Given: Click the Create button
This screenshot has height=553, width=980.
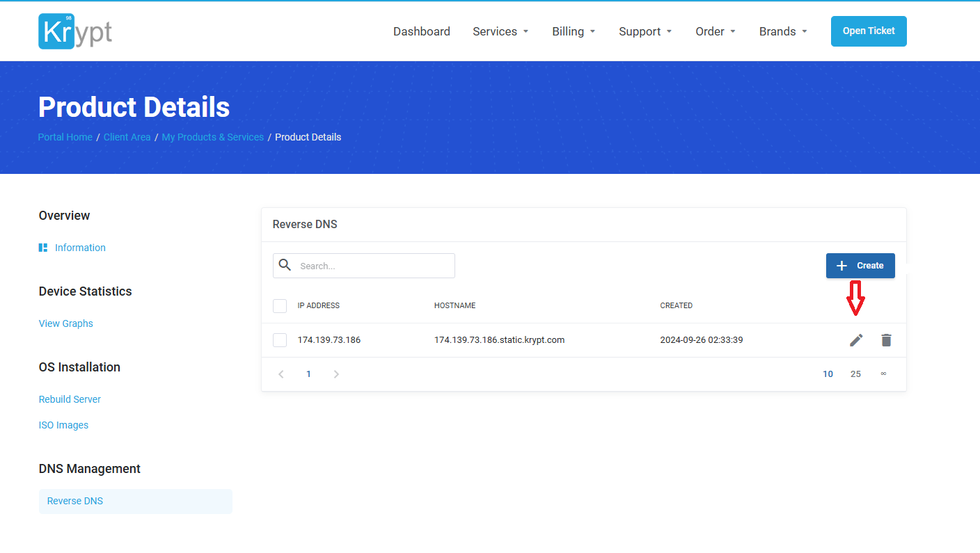Looking at the screenshot, I should click(x=860, y=266).
